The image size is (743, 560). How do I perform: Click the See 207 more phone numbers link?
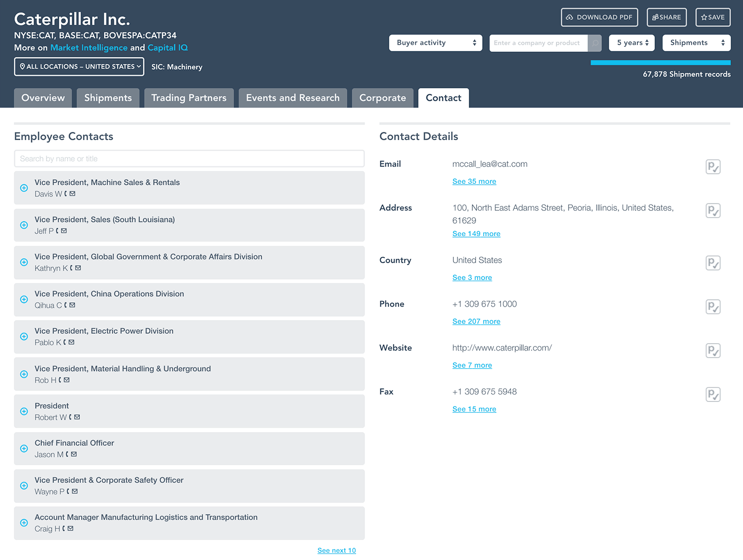coord(476,321)
